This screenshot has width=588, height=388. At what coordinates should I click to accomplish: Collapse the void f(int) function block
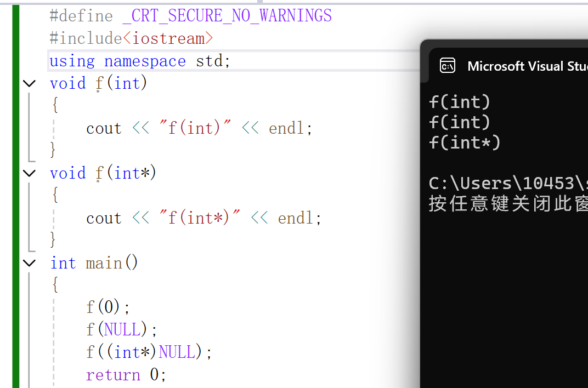[x=29, y=83]
